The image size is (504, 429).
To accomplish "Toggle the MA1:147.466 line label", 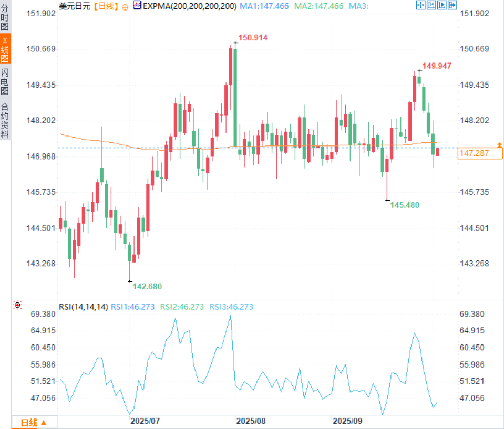I will 264,6.
